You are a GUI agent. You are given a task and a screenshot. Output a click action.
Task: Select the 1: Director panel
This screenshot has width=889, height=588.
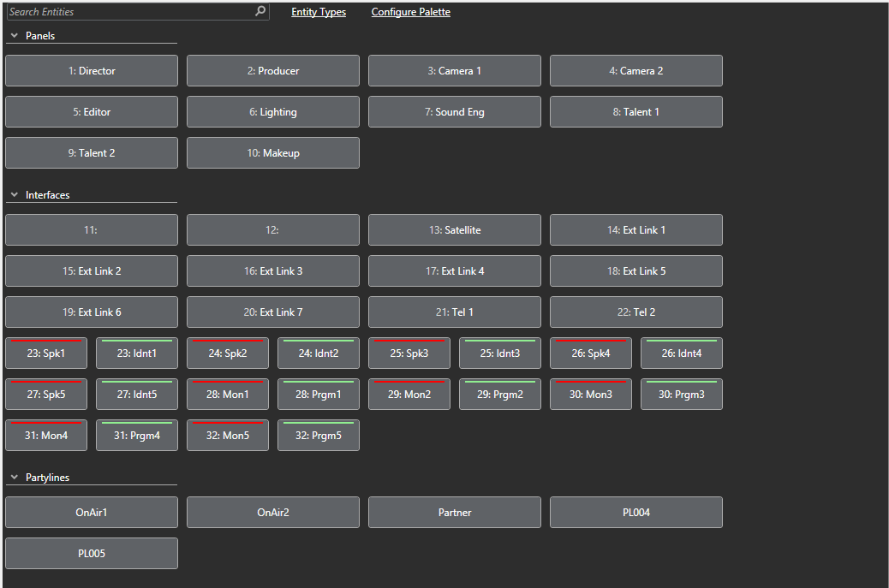point(92,71)
